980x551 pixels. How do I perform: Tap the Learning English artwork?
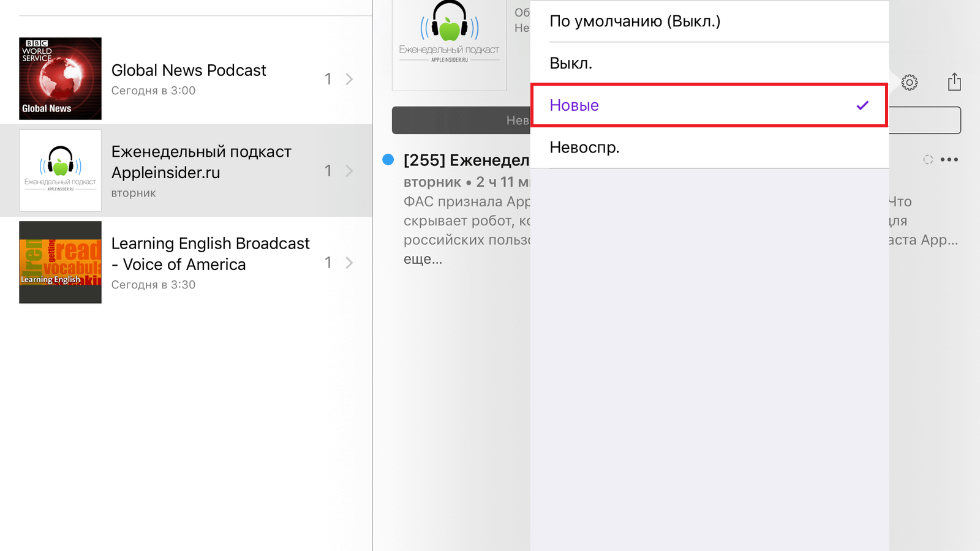click(60, 262)
